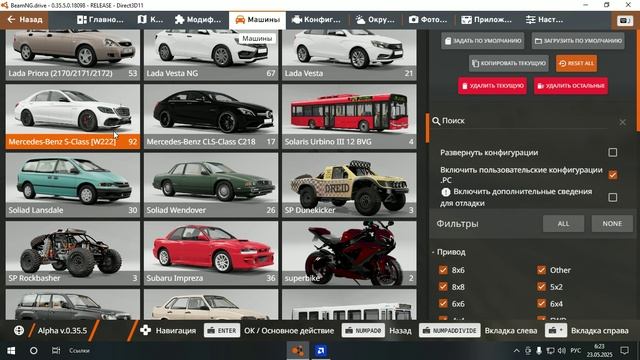Click the globe icon in bottom bar
The image size is (640, 360).
coord(19,330)
